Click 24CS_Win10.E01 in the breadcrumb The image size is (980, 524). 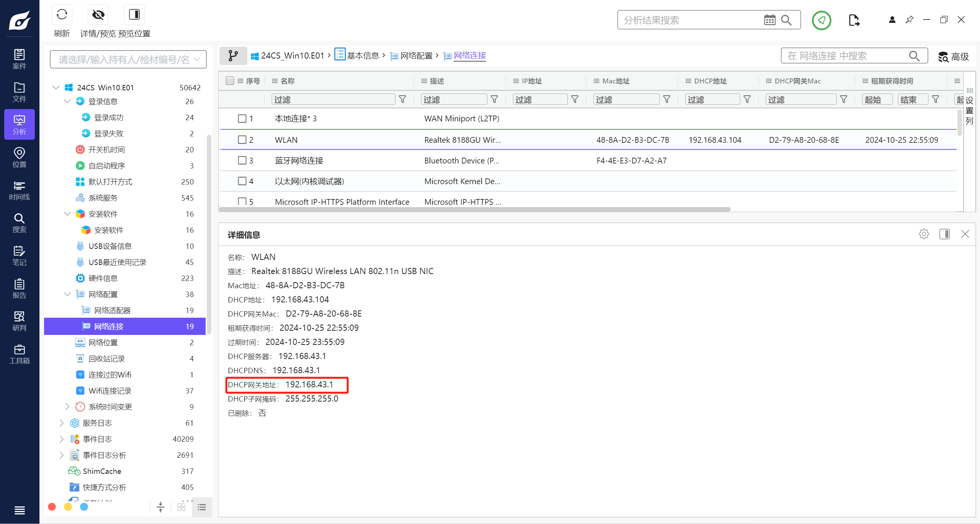coord(293,56)
